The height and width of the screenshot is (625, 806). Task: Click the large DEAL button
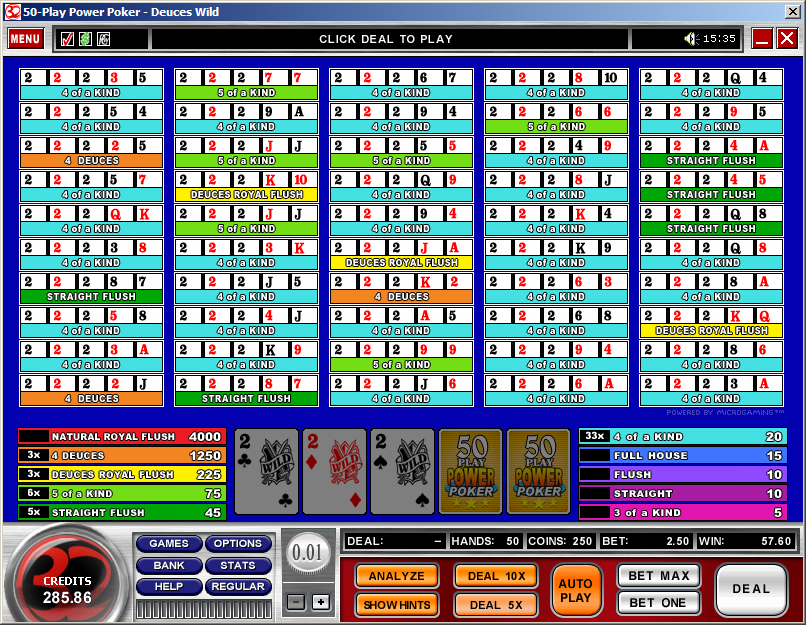point(751,589)
